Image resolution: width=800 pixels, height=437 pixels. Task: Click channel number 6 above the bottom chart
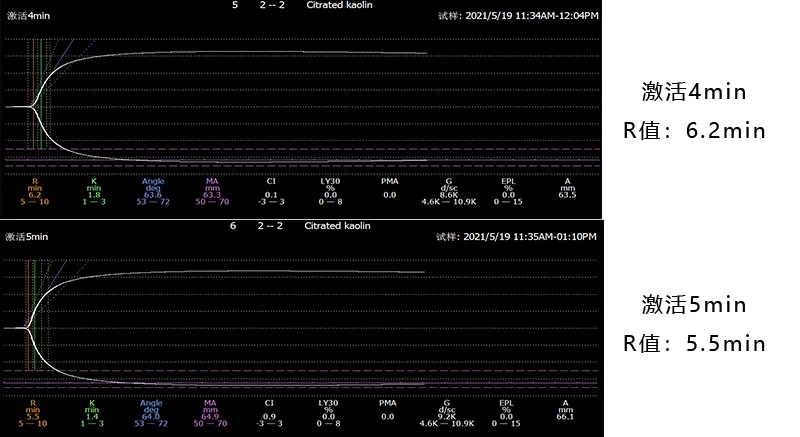(233, 225)
